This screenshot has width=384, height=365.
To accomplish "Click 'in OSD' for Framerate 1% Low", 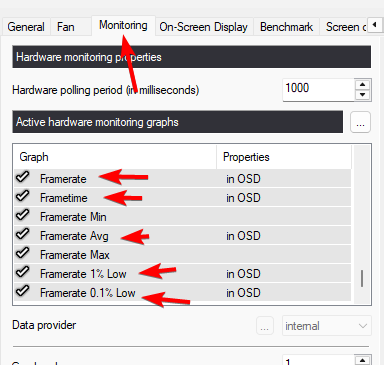I will point(243,274).
